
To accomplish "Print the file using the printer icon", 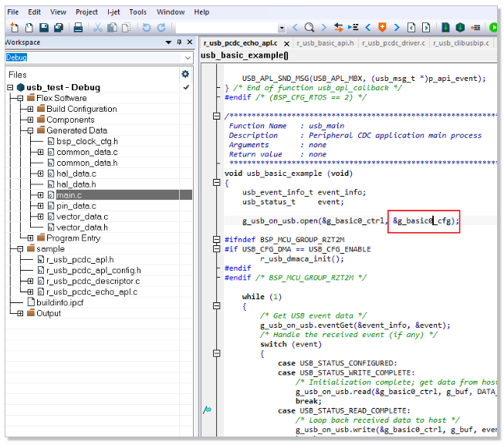I will 78,28.
